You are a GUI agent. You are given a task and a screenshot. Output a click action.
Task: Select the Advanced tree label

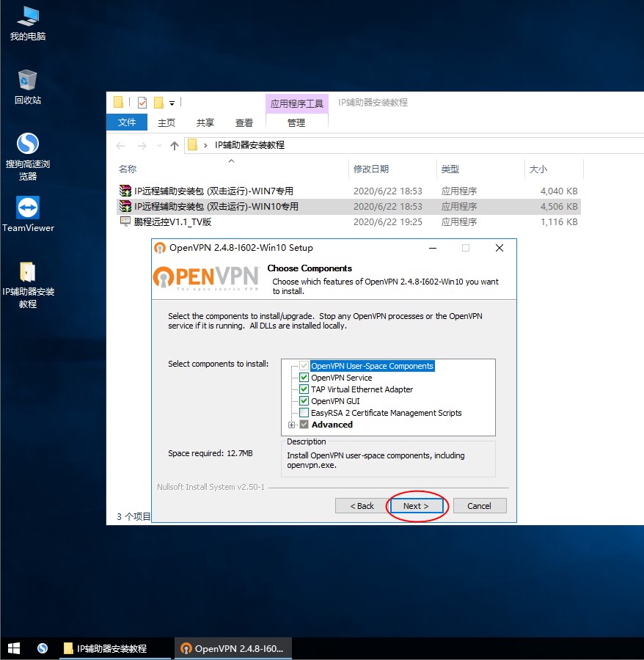point(332,425)
